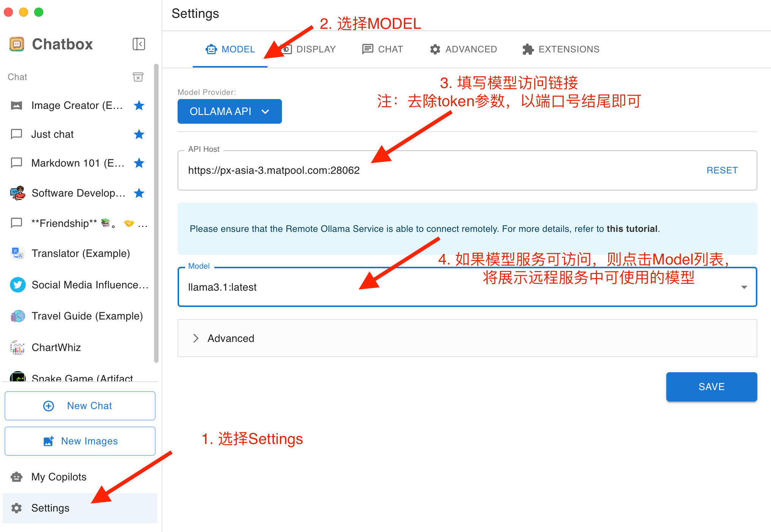Click the llama3.1:latest model value
The image size is (771, 532).
(222, 287)
